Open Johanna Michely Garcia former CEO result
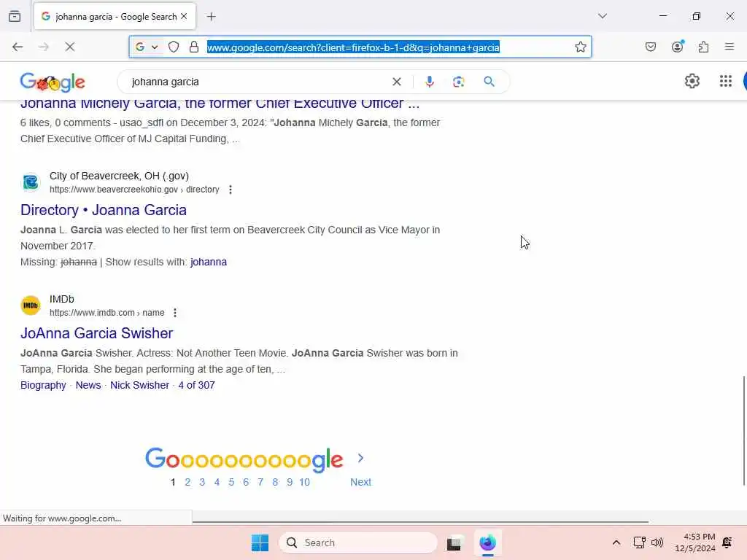This screenshot has height=560, width=747. [x=220, y=104]
